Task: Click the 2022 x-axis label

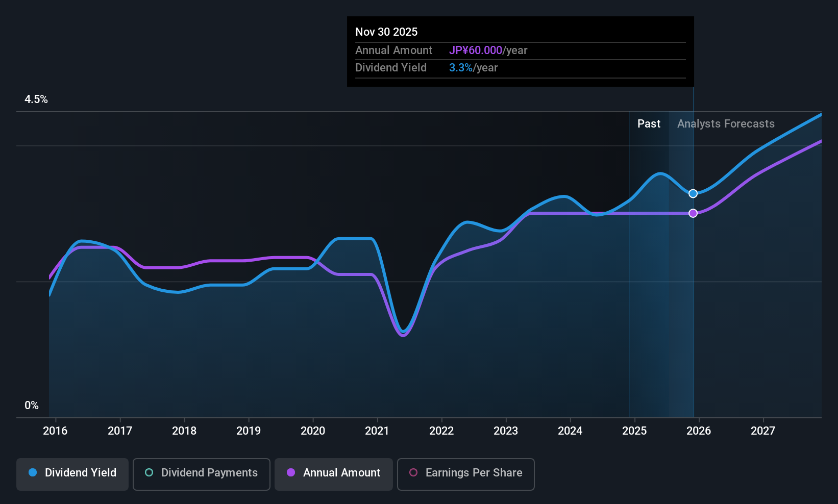Action: [441, 431]
